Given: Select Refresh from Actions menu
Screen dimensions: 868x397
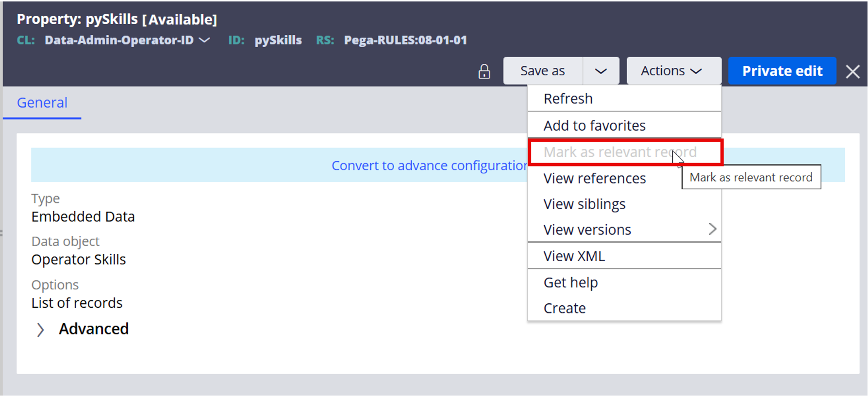Looking at the screenshot, I should coord(568,99).
